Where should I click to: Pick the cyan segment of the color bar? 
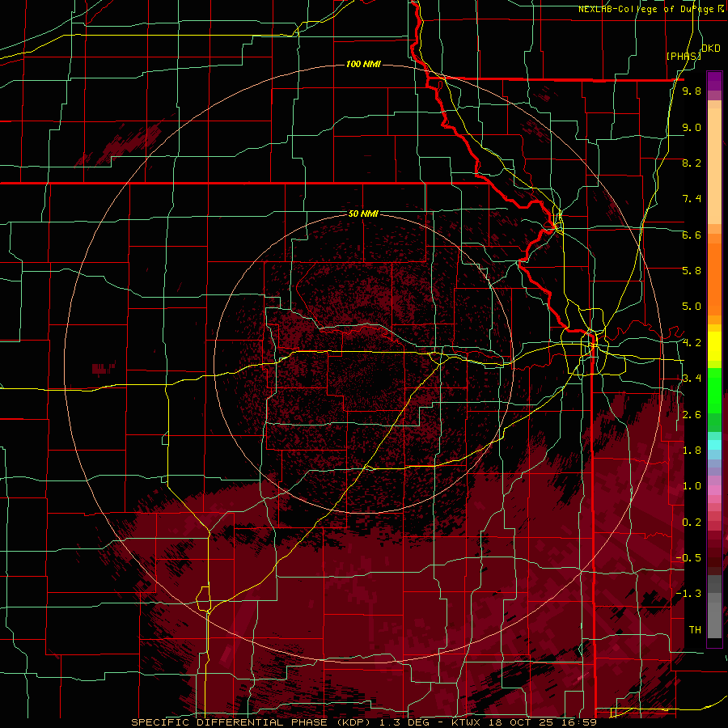tap(714, 444)
